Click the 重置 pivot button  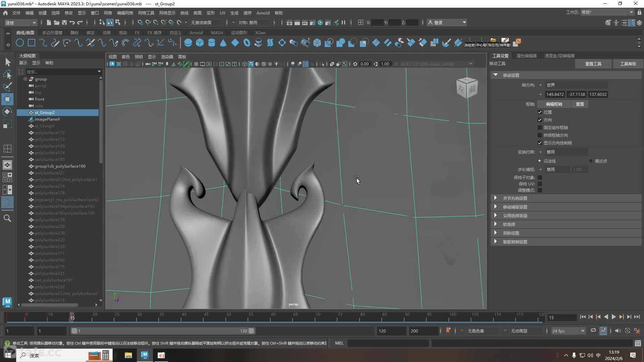[x=580, y=104]
